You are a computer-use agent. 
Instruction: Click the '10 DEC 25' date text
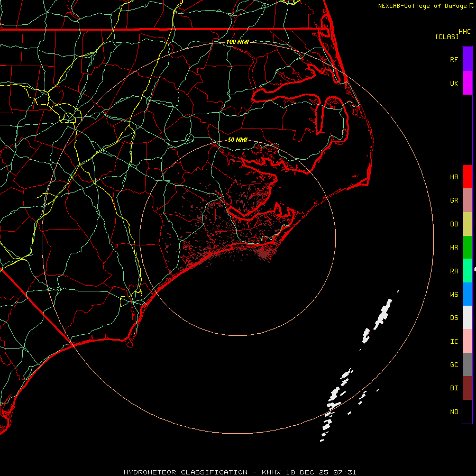click(308, 472)
